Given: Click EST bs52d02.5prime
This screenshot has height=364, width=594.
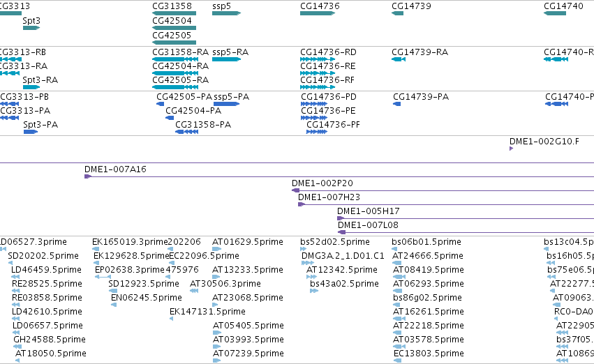Looking at the screenshot, I should tap(303, 249).
